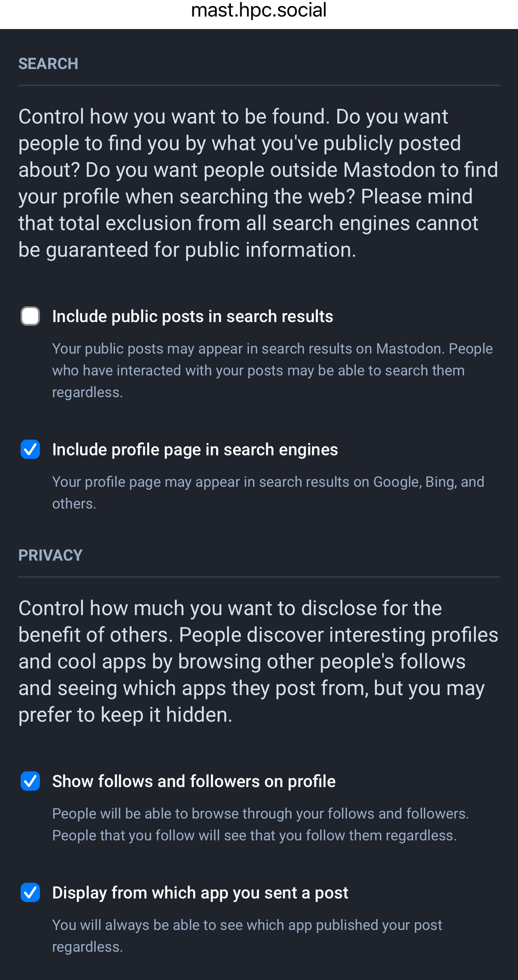This screenshot has width=518, height=980.
Task: Click the hint about public posts appearing on Mastodon
Action: coord(272,370)
